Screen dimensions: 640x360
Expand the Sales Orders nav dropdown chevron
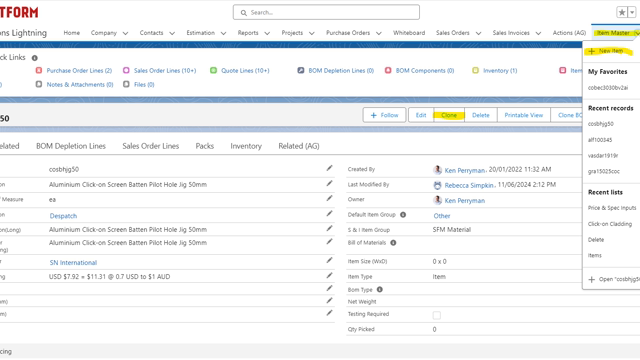click(478, 33)
